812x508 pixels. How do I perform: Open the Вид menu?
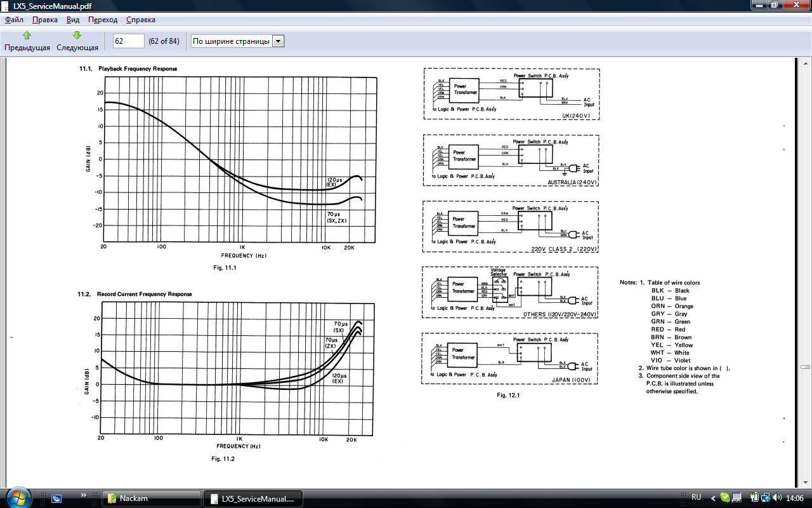click(x=73, y=20)
